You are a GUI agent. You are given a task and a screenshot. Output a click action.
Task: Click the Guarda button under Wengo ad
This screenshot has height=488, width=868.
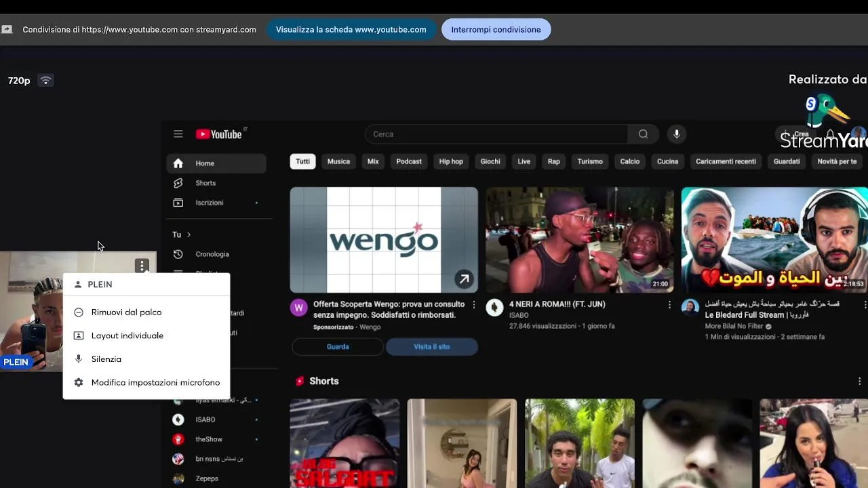338,347
